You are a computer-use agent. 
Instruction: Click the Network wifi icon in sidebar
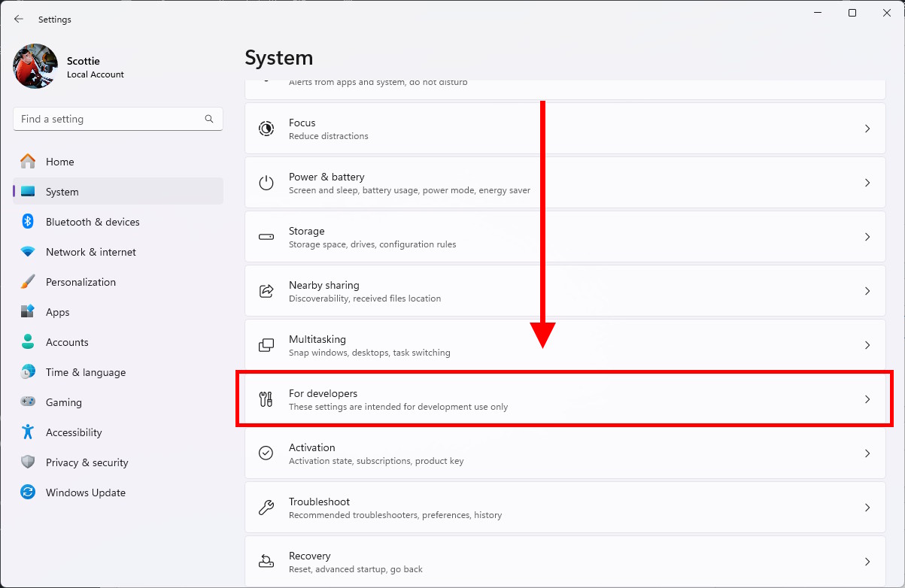click(28, 252)
